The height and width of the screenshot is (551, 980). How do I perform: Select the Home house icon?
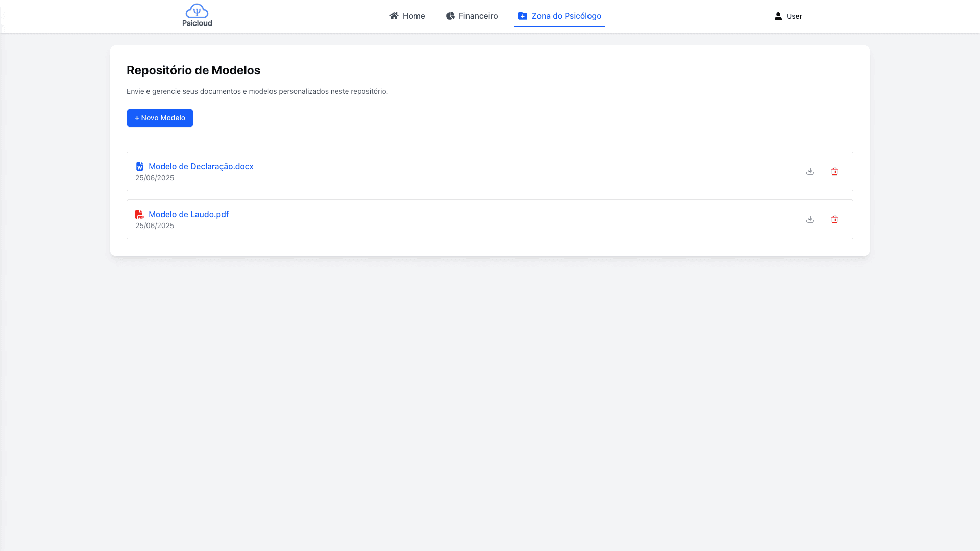pyautogui.click(x=393, y=16)
